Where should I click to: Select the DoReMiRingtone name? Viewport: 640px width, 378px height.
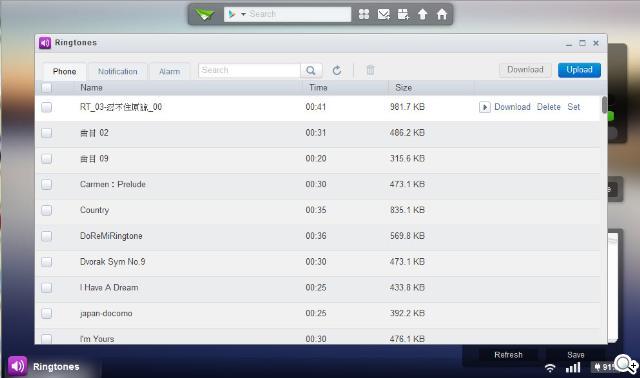point(111,236)
